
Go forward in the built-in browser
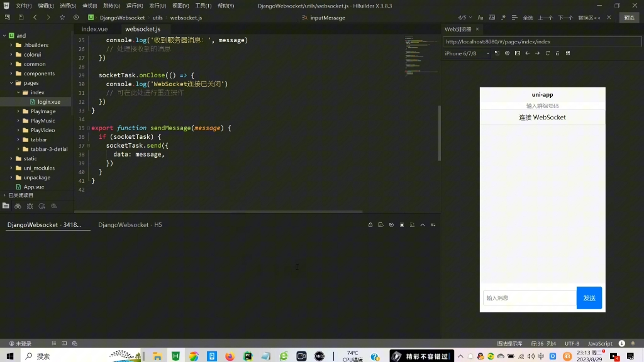click(537, 53)
